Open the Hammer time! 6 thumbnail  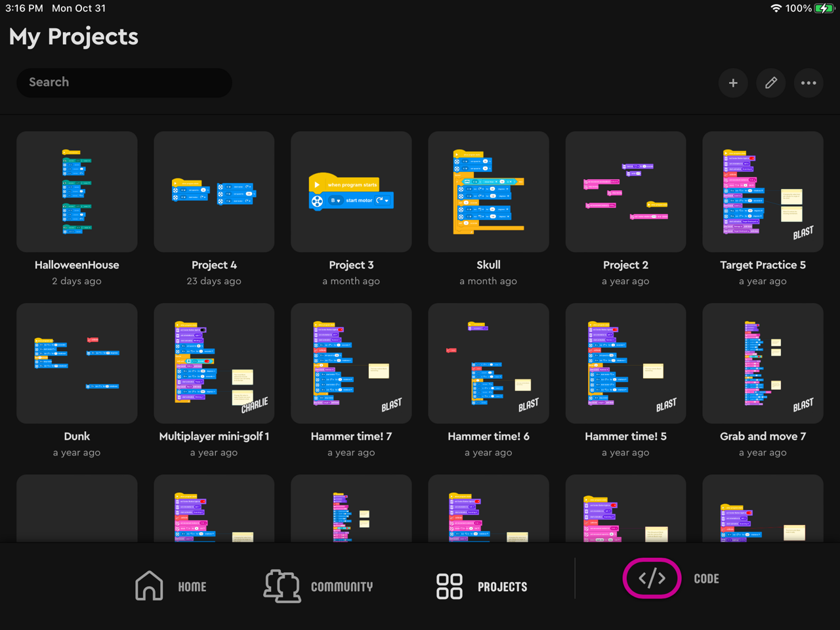tap(488, 363)
